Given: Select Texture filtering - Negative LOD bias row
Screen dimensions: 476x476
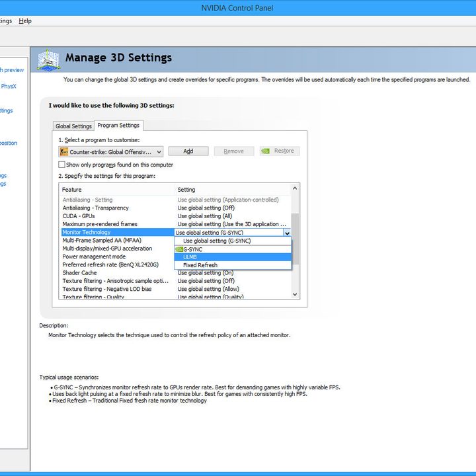Looking at the screenshot, I should (176, 289).
